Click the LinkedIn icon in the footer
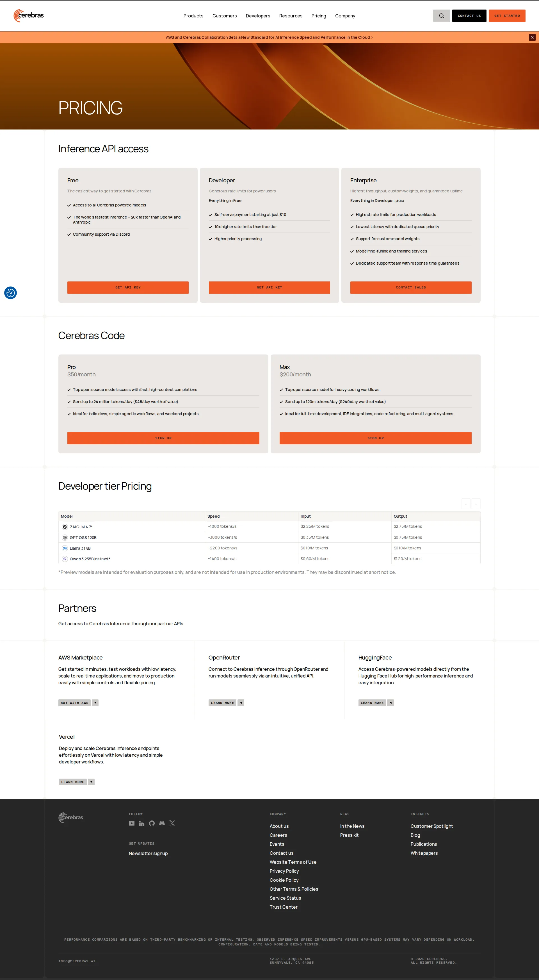Screen dimensions: 539x980 (x=141, y=823)
